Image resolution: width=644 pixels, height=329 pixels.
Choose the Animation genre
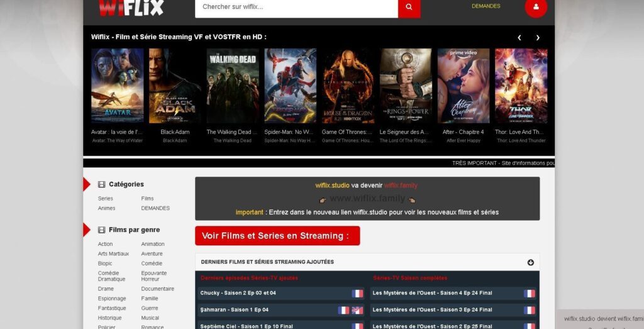coord(153,244)
